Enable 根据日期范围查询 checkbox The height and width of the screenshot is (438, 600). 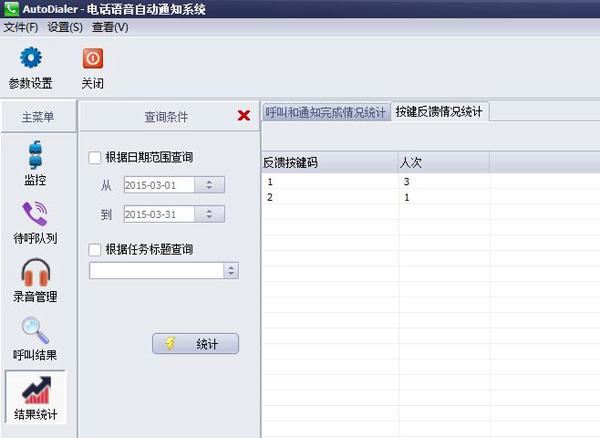tap(95, 157)
